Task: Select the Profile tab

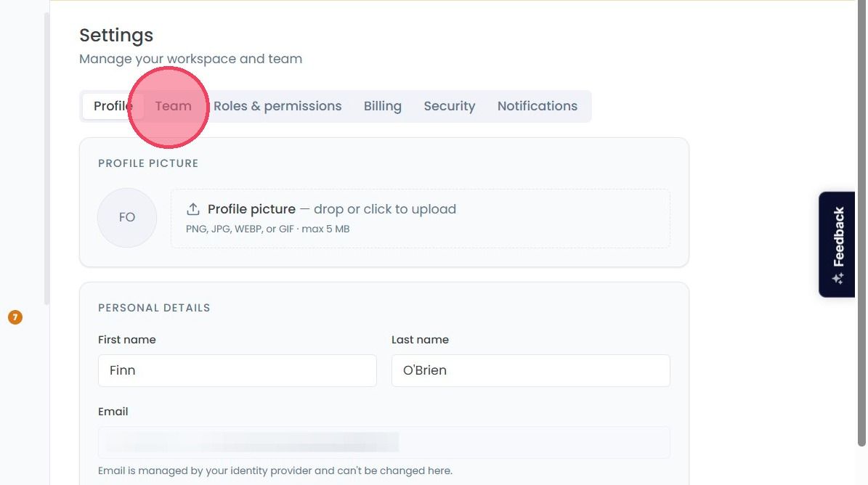Action: 113,106
